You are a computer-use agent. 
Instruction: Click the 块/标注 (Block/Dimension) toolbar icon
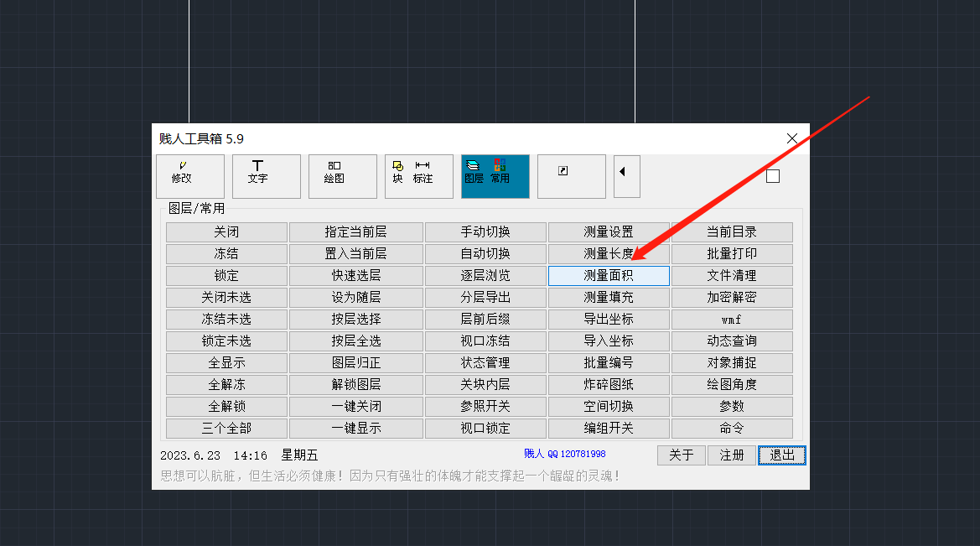418,176
